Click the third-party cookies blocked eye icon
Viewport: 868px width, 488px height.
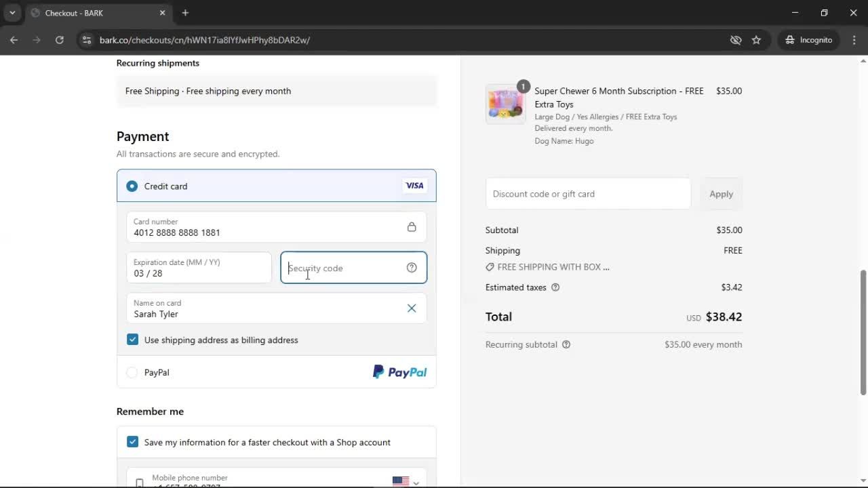736,40
